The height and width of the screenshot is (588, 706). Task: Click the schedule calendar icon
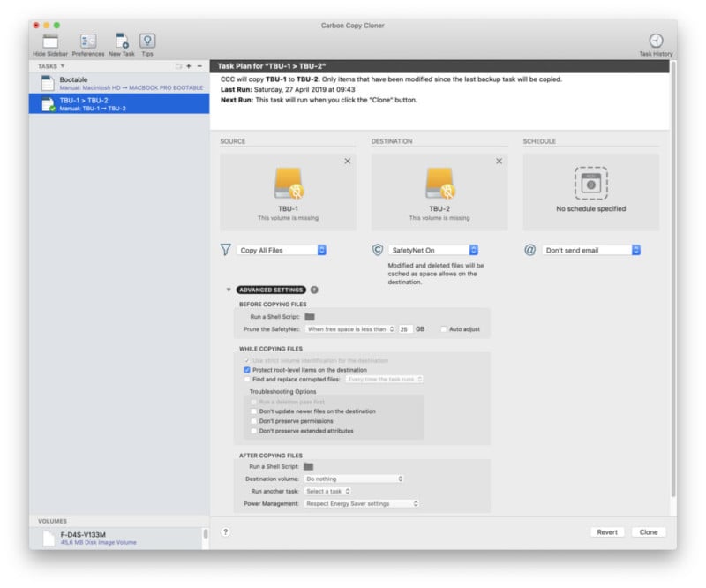(590, 184)
